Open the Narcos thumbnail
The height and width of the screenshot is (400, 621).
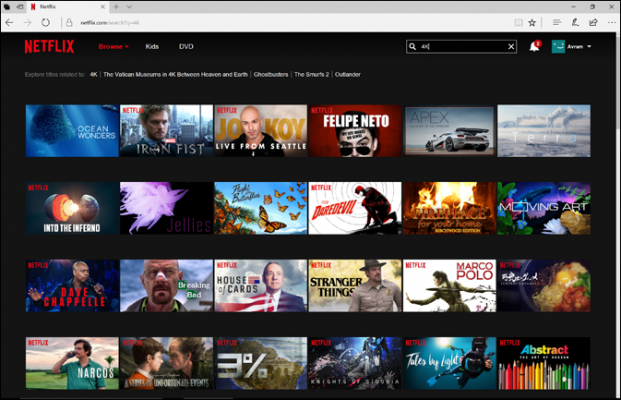coord(72,363)
